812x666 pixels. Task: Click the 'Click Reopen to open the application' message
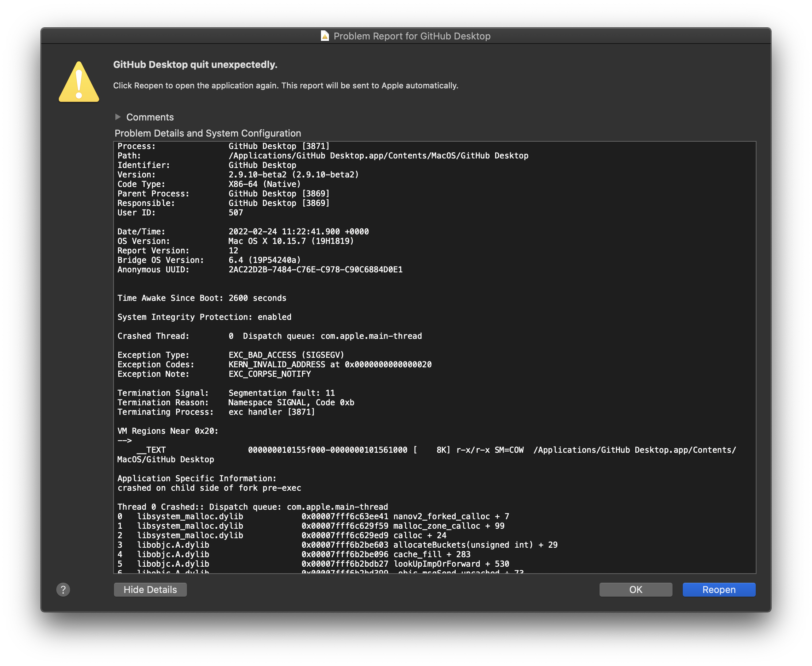[286, 85]
